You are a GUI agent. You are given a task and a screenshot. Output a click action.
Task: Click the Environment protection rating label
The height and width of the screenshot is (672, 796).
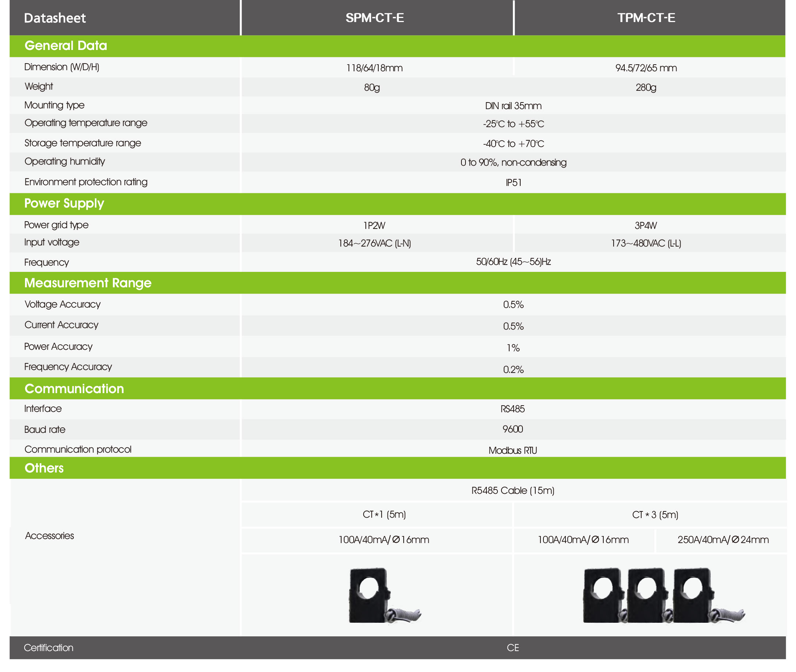tap(86, 182)
